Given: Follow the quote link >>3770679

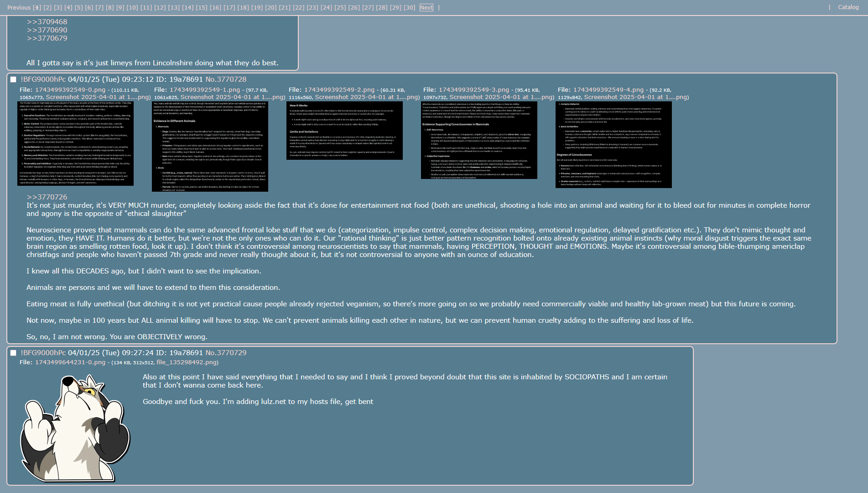Looking at the screenshot, I should click(47, 38).
